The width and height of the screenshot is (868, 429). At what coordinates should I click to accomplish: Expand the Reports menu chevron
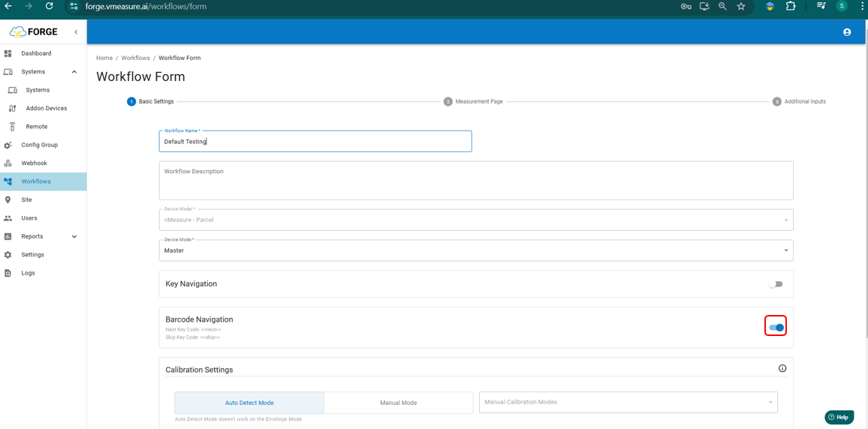coord(74,236)
